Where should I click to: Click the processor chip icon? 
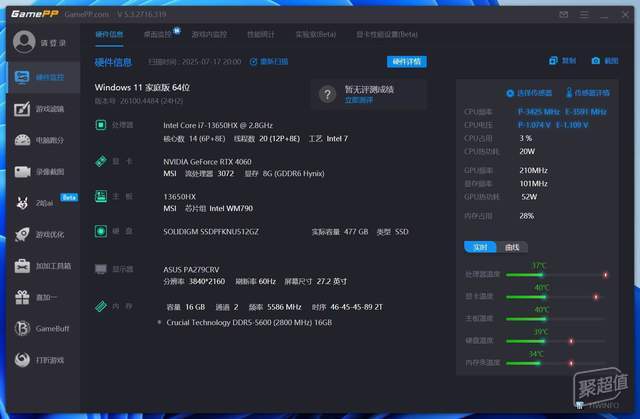[x=101, y=125]
